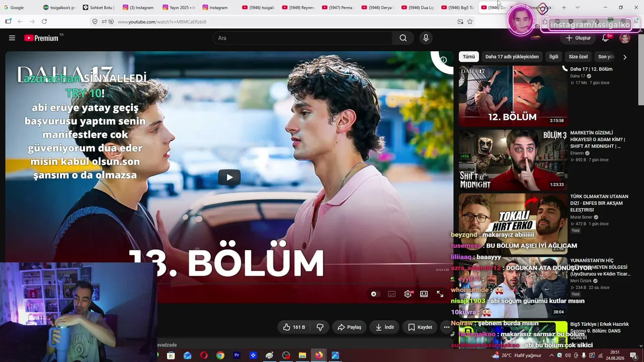Switch to the Sohbet Botu browser tab
Viewport: 644px width, 362px height.
(99, 8)
